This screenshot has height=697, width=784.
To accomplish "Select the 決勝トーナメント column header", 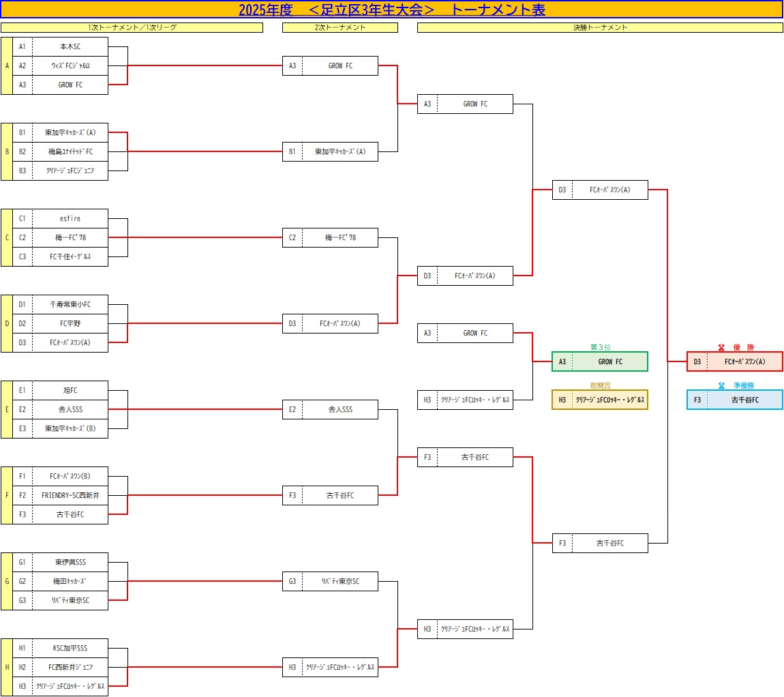I will [x=600, y=28].
